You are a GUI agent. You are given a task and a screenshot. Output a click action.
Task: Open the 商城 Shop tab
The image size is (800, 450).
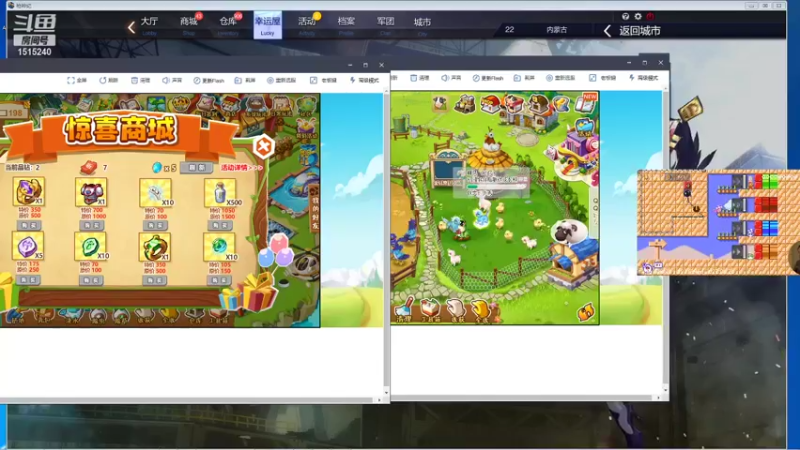(x=189, y=25)
